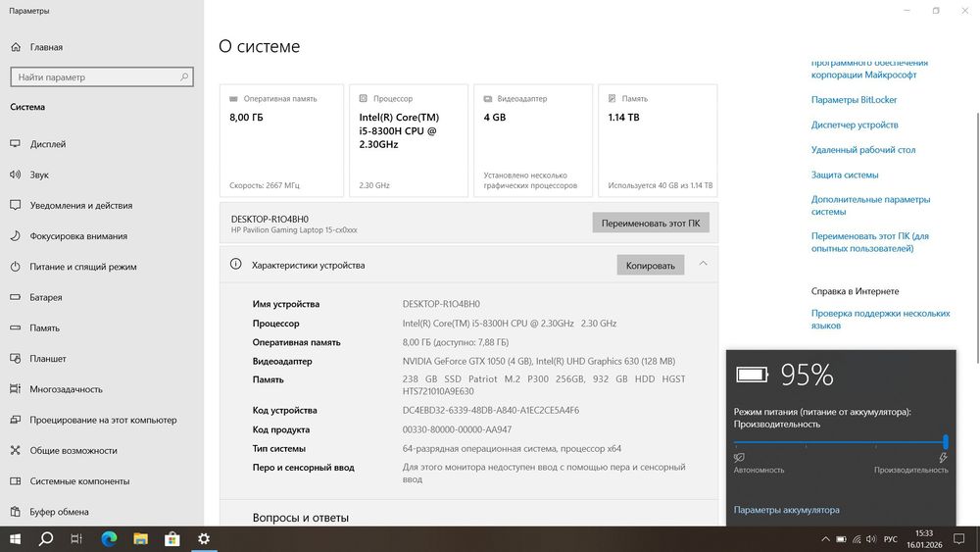
Task: Click the page vertical scrollbar
Action: [977, 237]
